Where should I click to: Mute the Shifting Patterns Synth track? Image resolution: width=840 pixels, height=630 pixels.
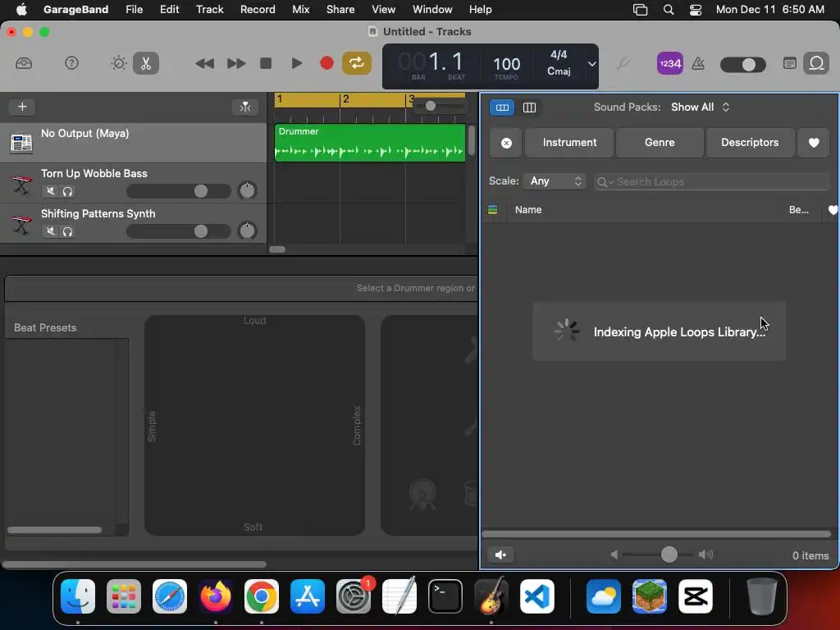[x=50, y=231]
